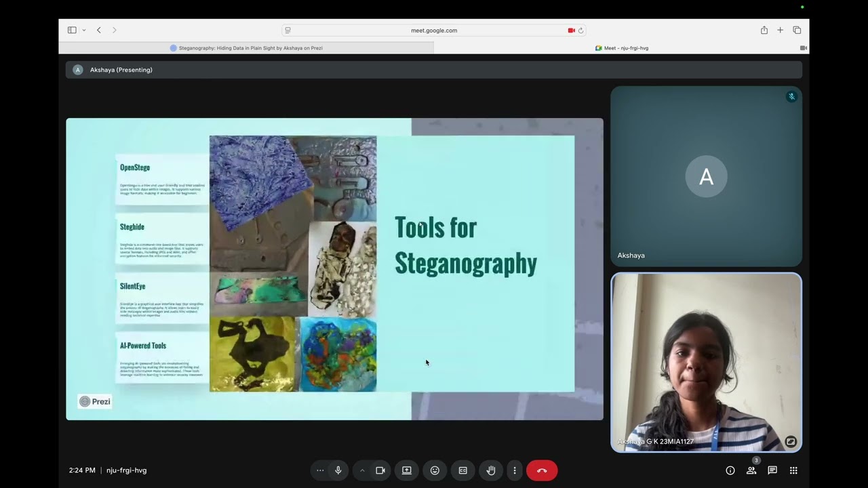Toggle the camera button
The width and height of the screenshot is (868, 488).
[380, 470]
